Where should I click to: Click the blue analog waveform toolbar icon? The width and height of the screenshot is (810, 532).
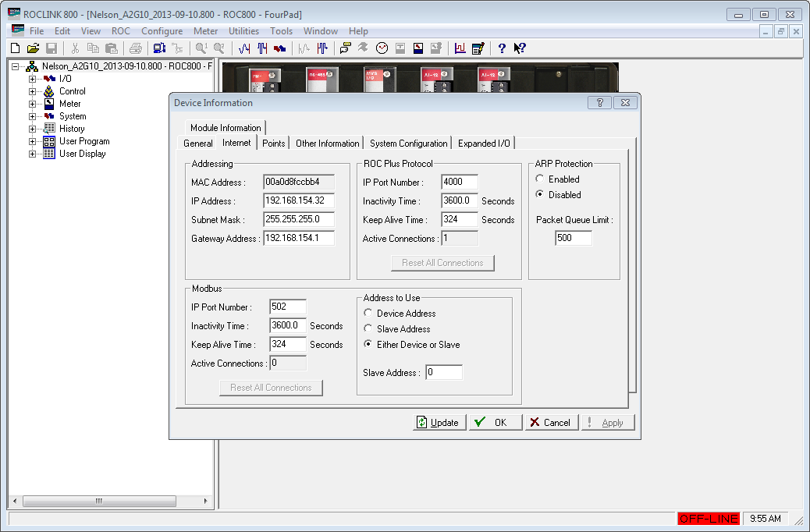tap(244, 48)
